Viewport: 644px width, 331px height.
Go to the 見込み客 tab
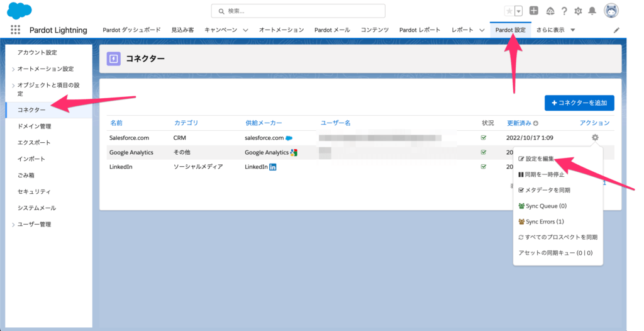(182, 30)
